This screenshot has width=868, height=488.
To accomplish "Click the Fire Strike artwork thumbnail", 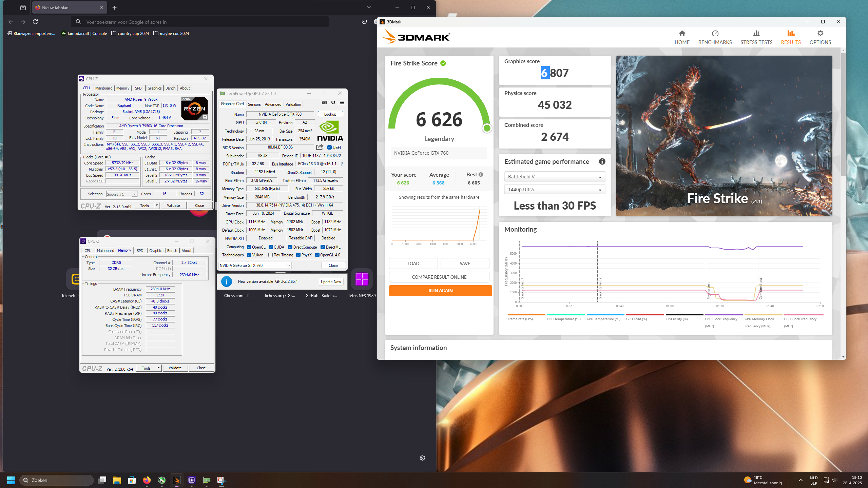I will 724,136.
